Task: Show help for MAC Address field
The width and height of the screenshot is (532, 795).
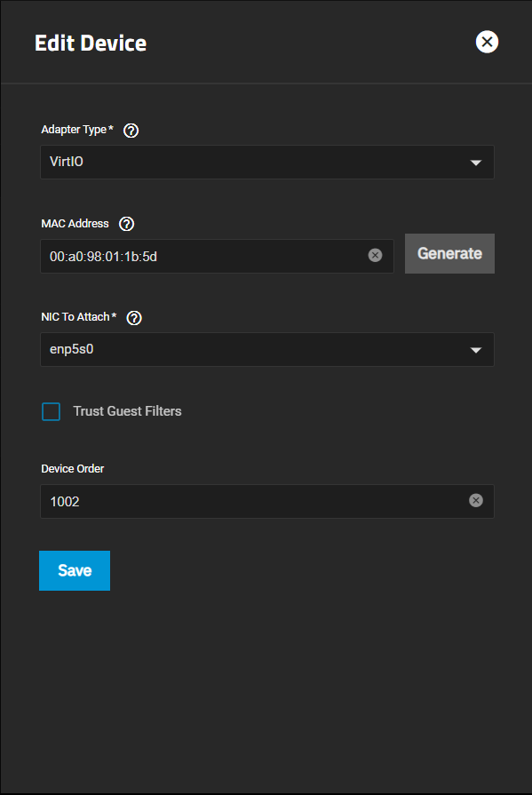Action: [x=126, y=224]
